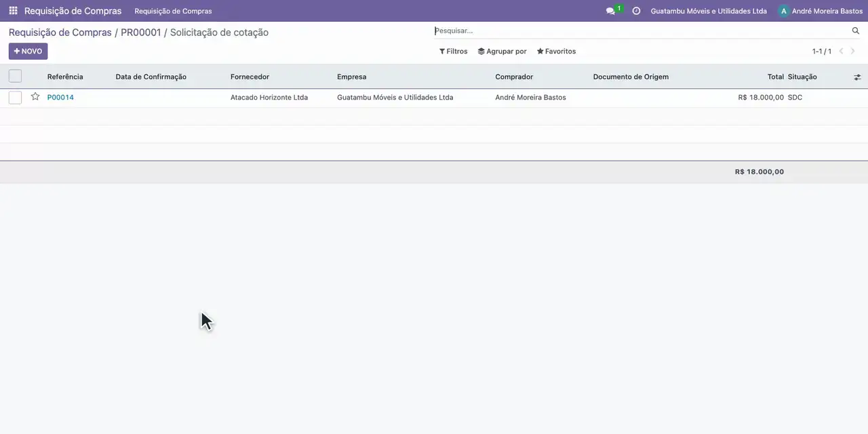Viewport: 868px width, 434px height.
Task: Sort by Comprador column header
Action: (x=514, y=77)
